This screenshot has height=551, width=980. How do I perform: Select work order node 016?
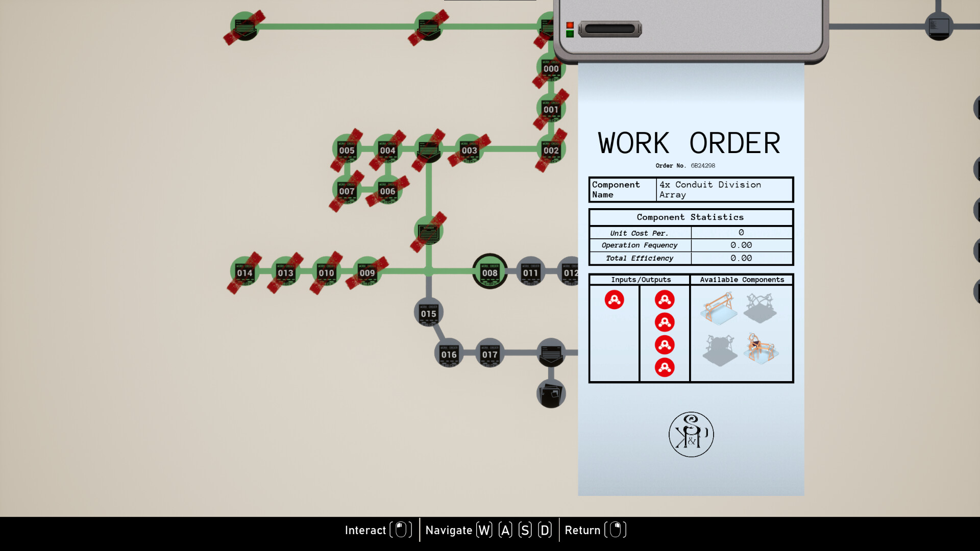pos(449,353)
